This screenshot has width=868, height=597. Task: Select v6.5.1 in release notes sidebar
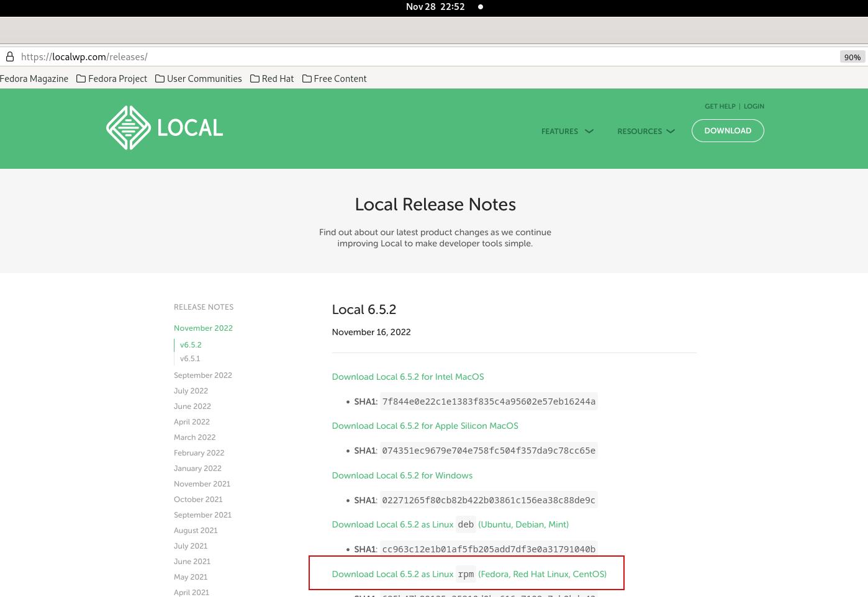coord(190,359)
